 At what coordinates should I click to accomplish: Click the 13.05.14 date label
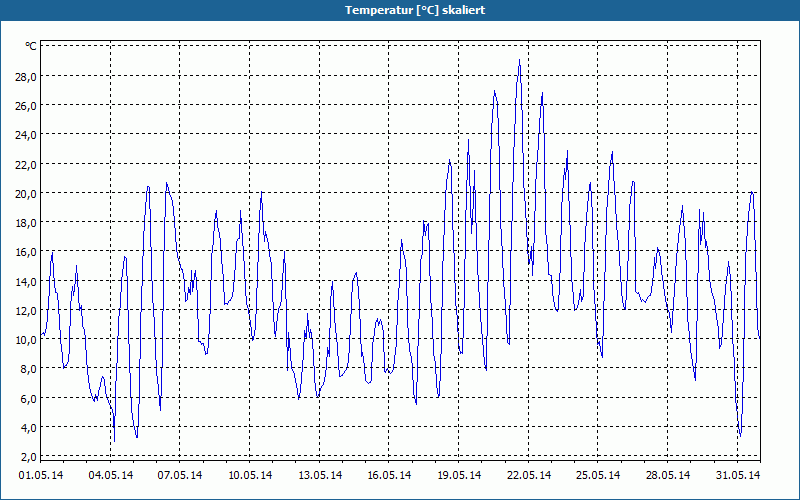(x=319, y=475)
